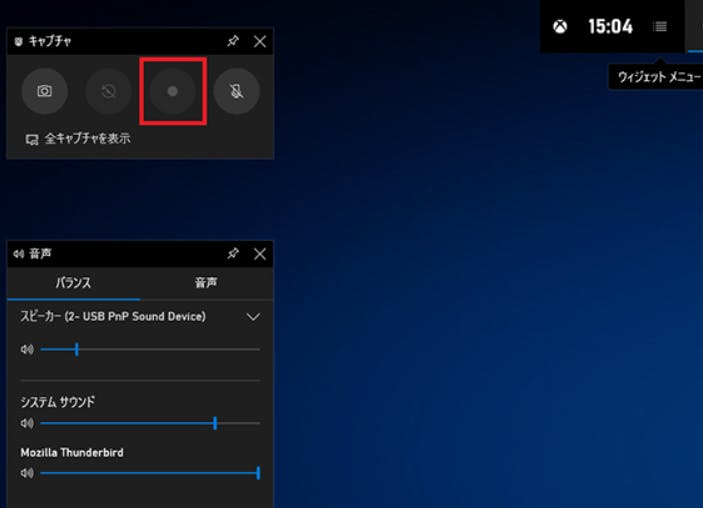
Task: Take a screenshot with the camera button
Action: pyautogui.click(x=44, y=91)
